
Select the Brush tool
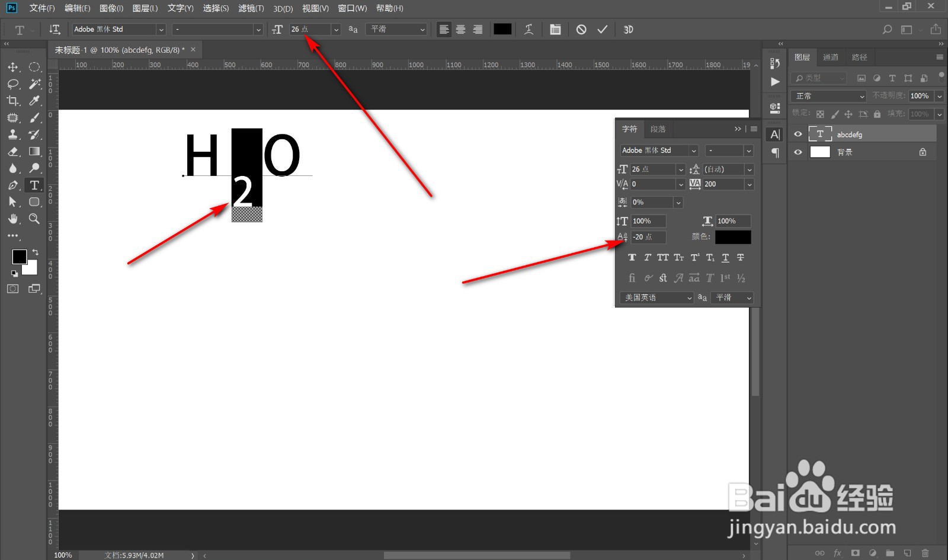[x=34, y=117]
